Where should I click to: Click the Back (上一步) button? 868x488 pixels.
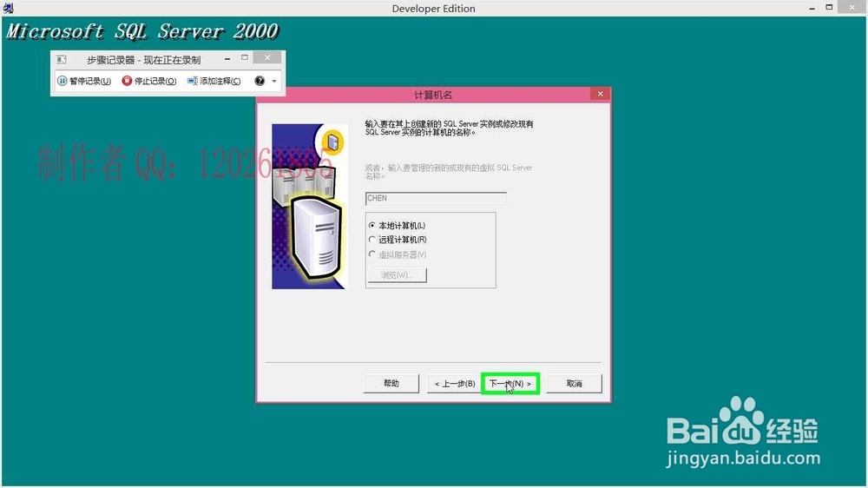pyautogui.click(x=455, y=383)
